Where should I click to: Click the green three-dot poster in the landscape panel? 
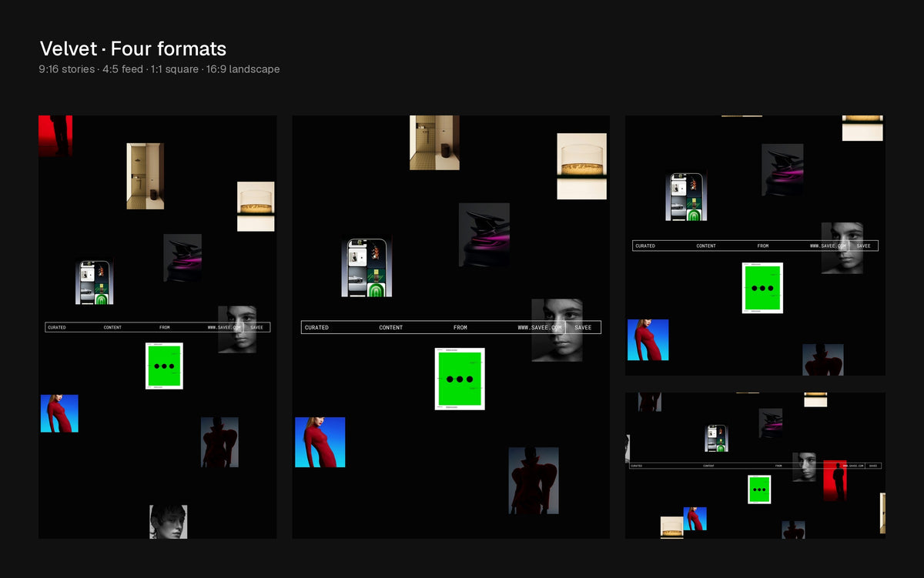pyautogui.click(x=759, y=489)
